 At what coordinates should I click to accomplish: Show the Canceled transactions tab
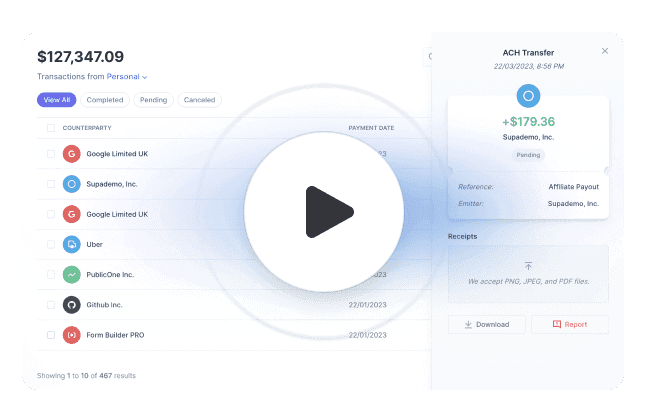point(200,100)
